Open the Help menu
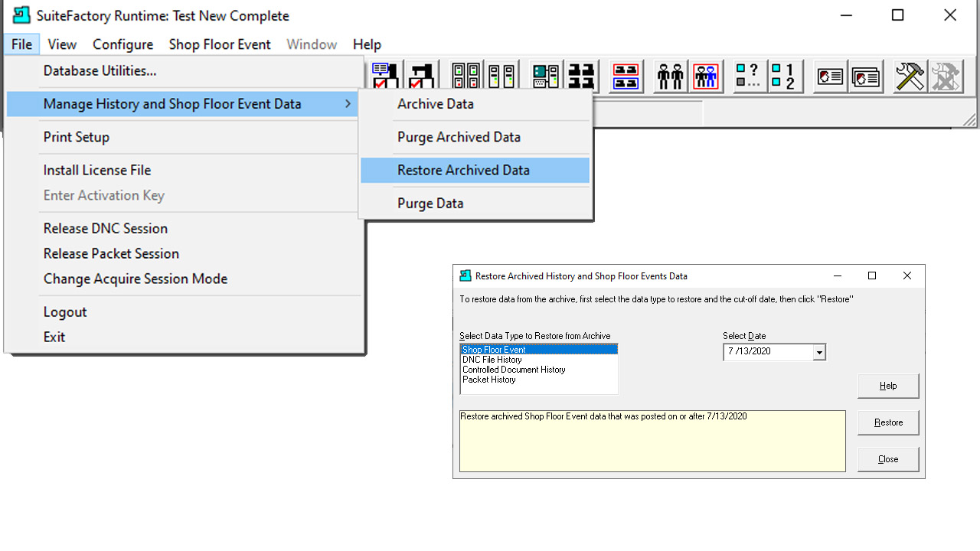Viewport: 980px width, 551px height. (x=367, y=44)
